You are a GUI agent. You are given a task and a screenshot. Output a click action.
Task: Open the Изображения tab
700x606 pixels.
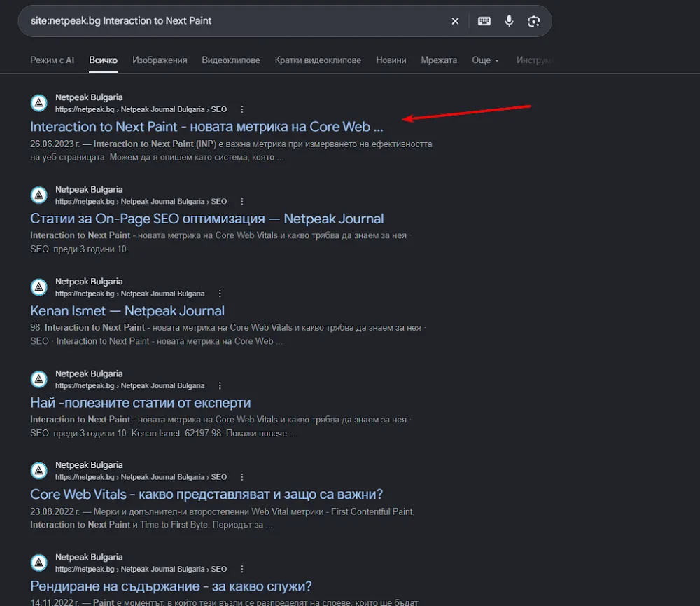[x=160, y=60]
